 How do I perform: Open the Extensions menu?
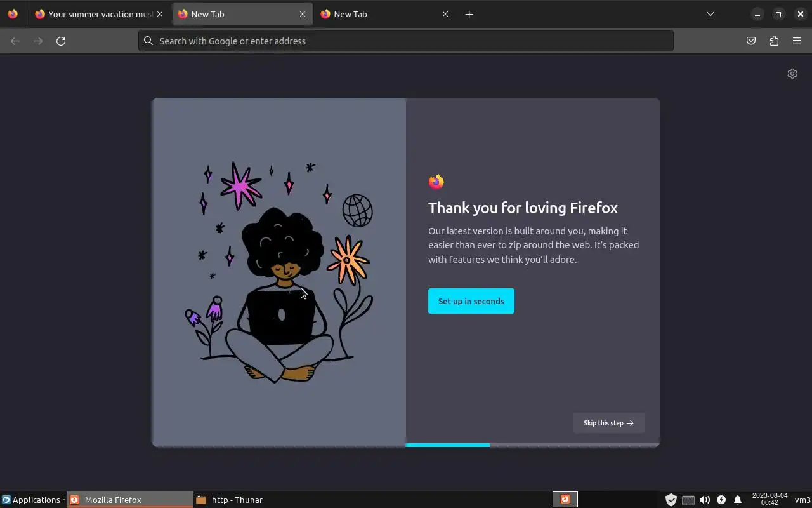(774, 41)
